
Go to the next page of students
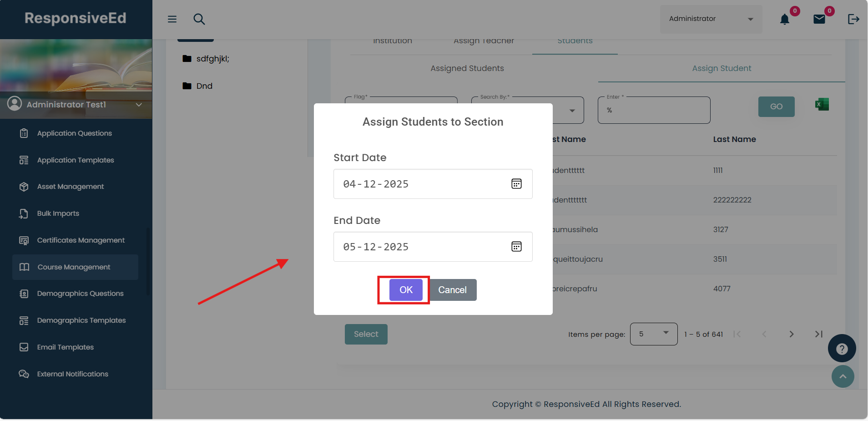pyautogui.click(x=791, y=334)
